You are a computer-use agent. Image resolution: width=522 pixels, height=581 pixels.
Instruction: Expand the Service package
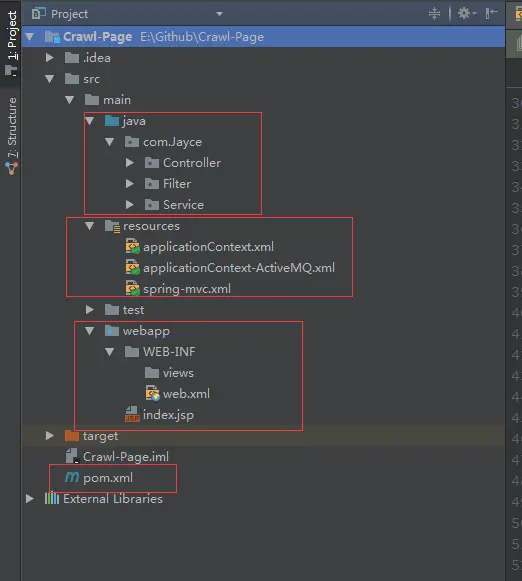pyautogui.click(x=129, y=205)
